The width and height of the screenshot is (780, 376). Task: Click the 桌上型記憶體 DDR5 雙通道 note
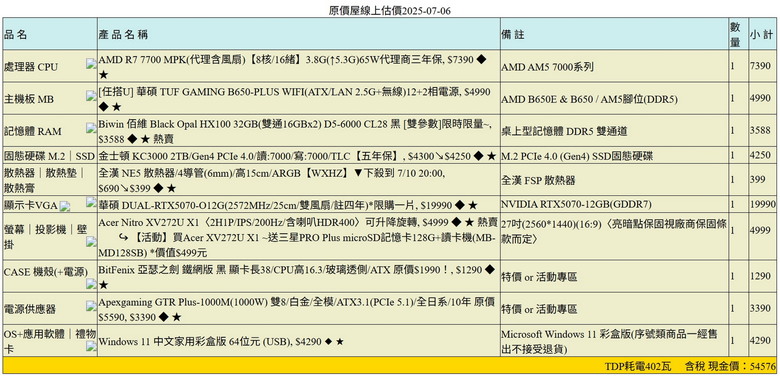564,131
